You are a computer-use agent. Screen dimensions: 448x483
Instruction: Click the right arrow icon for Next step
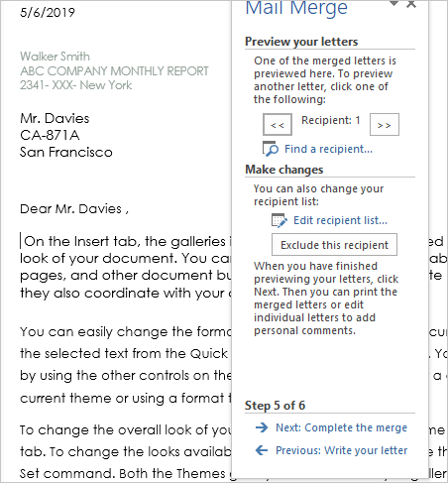(x=262, y=427)
